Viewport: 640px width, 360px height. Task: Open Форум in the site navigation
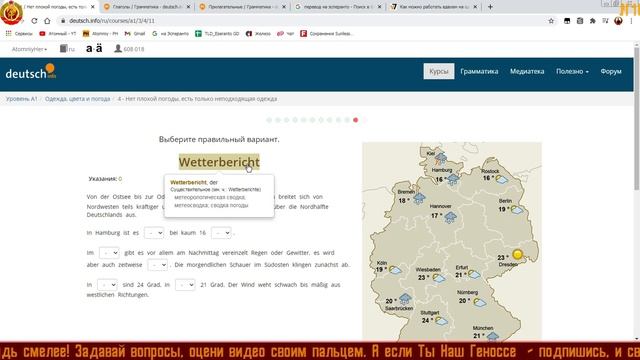click(x=611, y=71)
